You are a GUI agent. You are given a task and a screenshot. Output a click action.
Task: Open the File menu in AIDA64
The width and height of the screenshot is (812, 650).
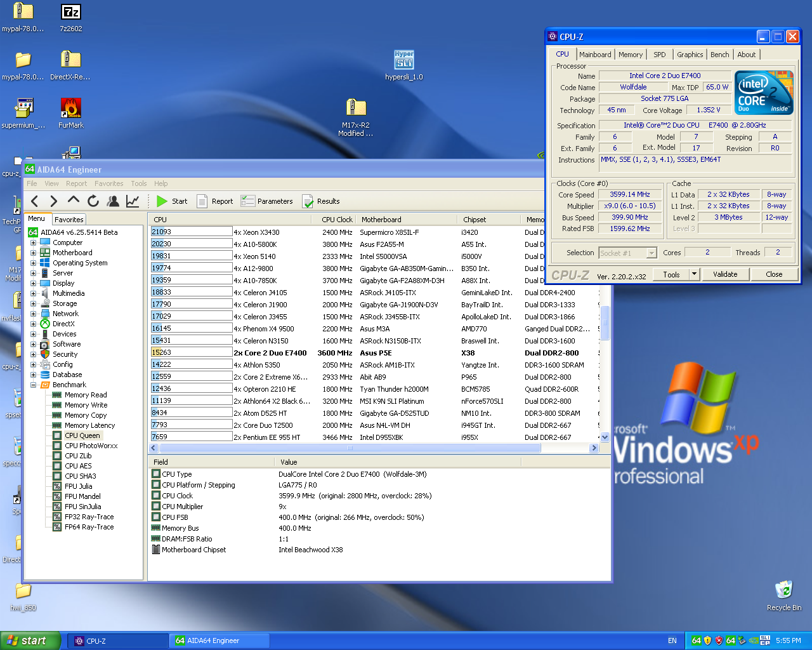[32, 183]
